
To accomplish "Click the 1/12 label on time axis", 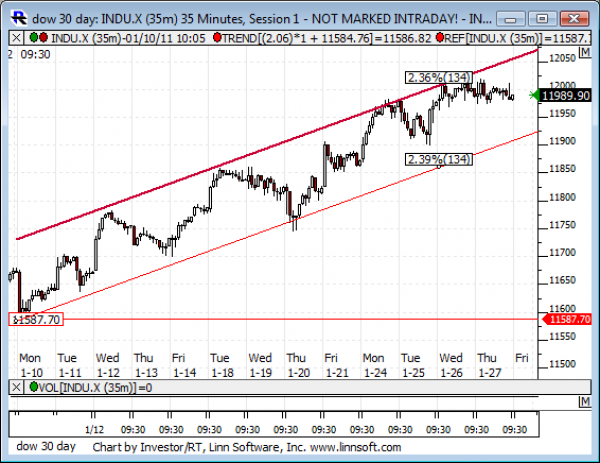I will (94, 429).
